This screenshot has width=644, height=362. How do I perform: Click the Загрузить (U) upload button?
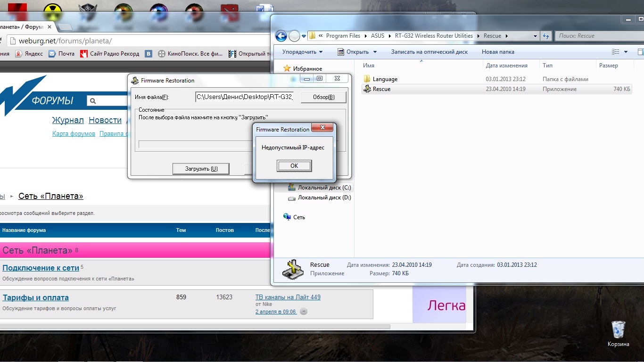coord(201,169)
